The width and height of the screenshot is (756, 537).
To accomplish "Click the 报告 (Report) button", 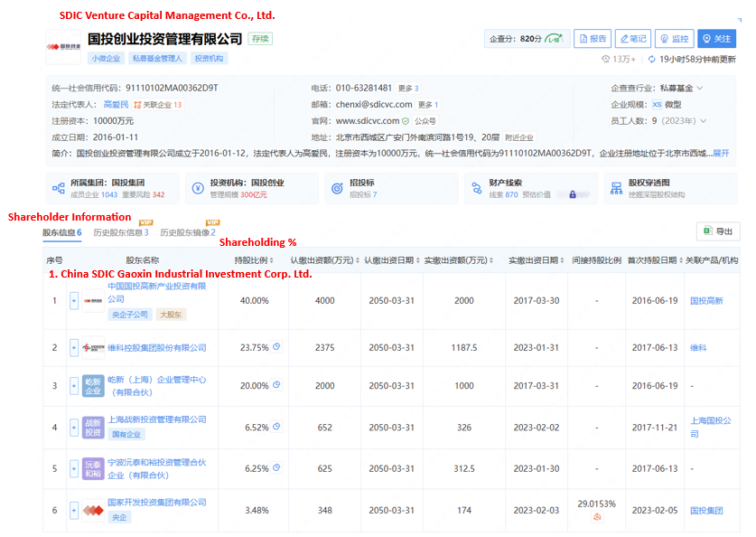I will pos(592,39).
